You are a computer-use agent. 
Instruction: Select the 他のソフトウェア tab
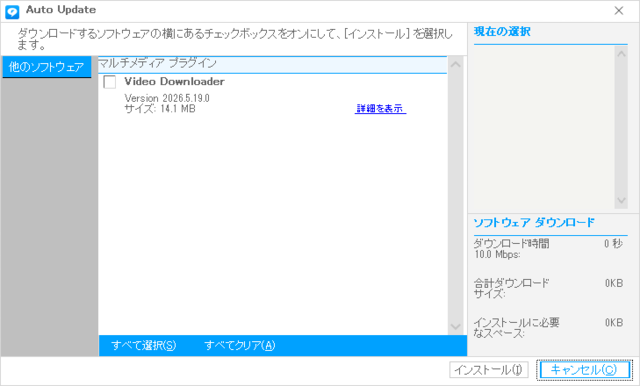[x=47, y=67]
